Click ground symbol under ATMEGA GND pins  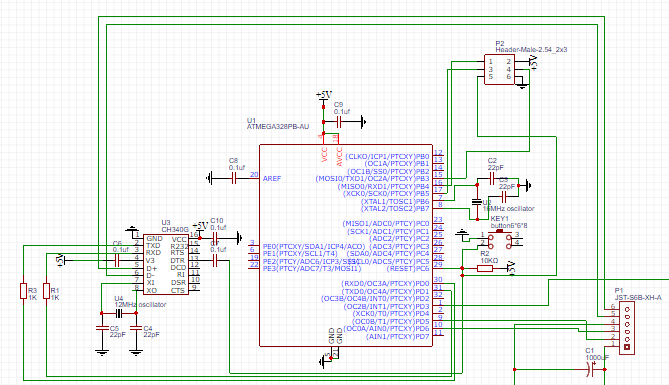321,362
